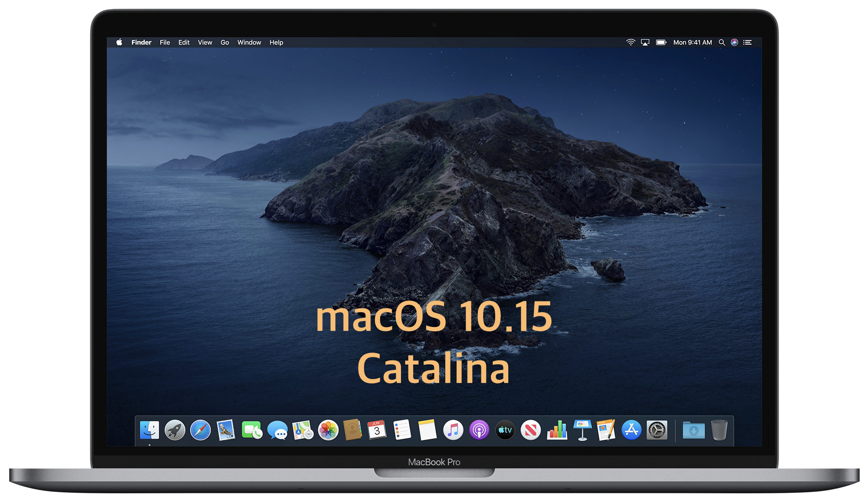
Task: Open Apple TV app icon
Action: click(x=505, y=430)
